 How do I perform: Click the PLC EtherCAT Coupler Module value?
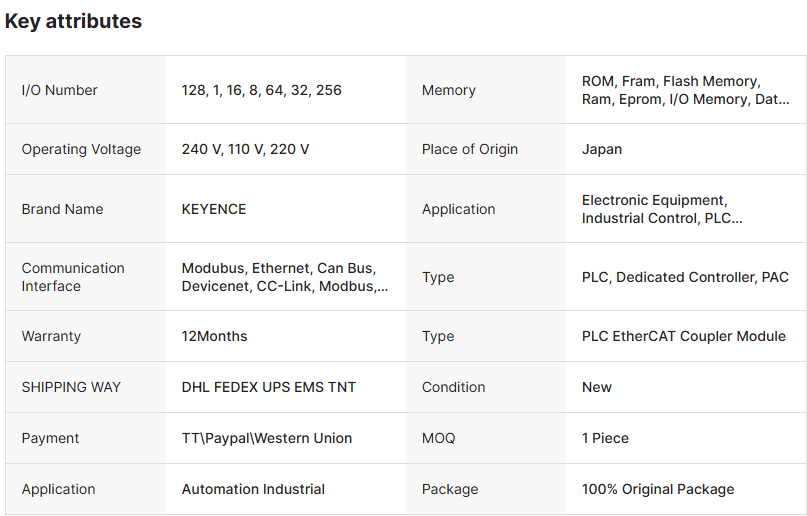point(684,336)
